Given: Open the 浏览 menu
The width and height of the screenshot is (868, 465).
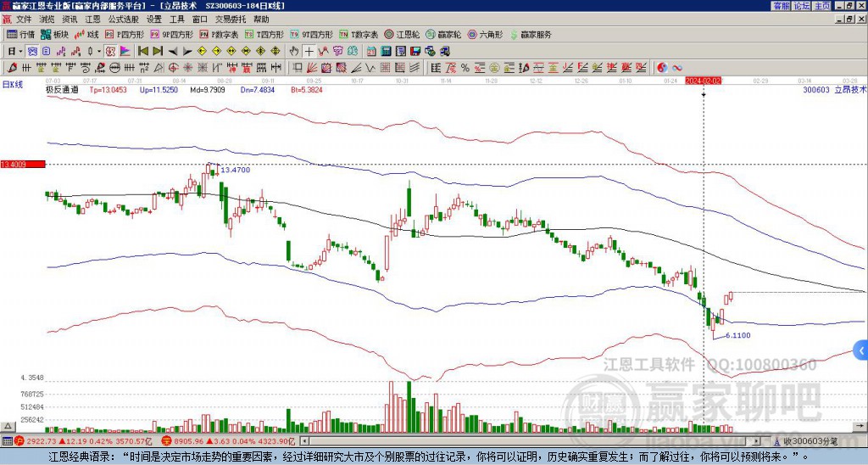Looking at the screenshot, I should [47, 20].
